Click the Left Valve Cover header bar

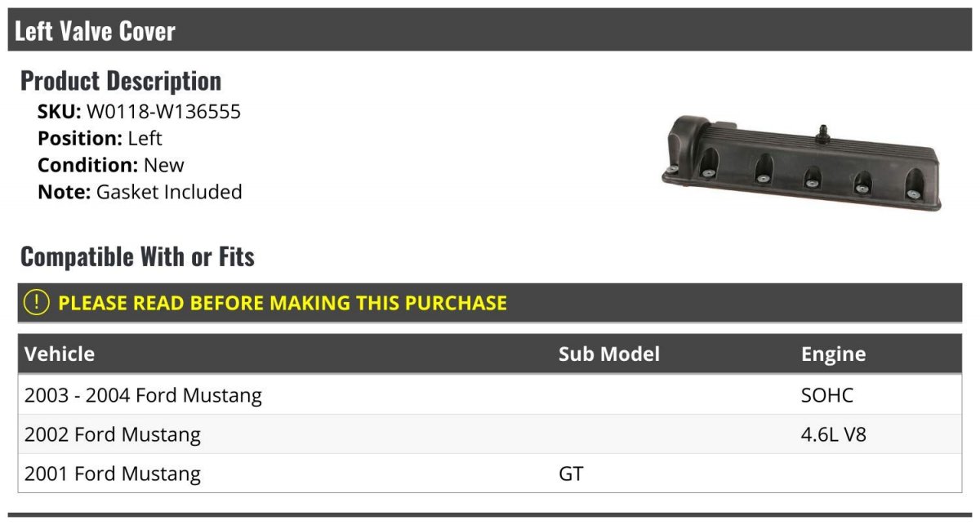click(x=490, y=31)
